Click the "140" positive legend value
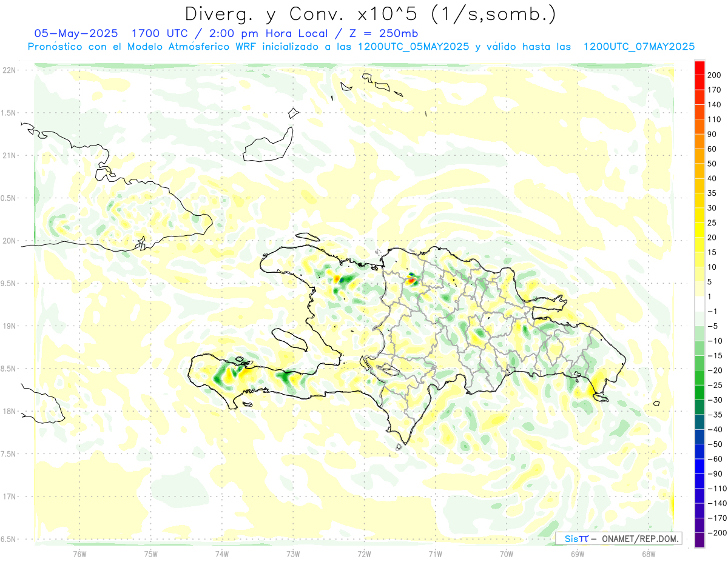This screenshot has width=728, height=562. tap(715, 105)
